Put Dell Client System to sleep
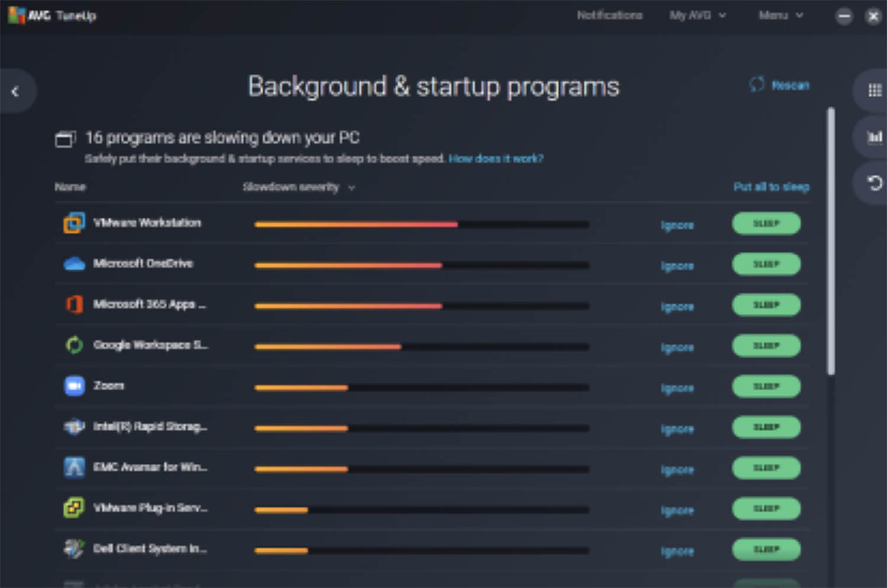 tap(766, 550)
